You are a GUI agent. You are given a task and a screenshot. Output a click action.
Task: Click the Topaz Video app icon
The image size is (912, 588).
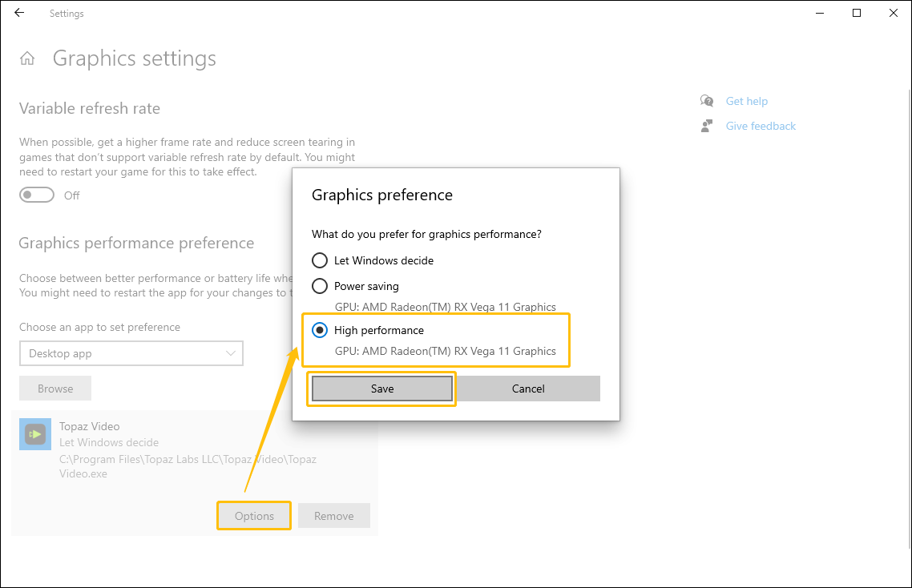point(34,433)
